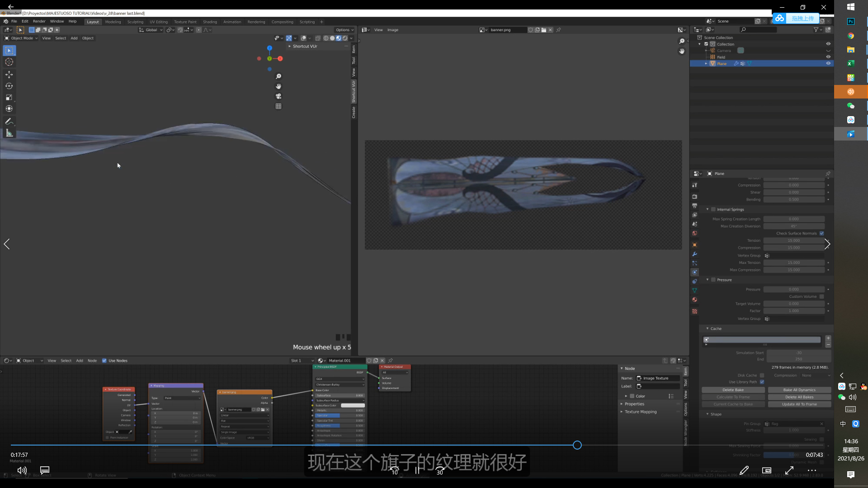
Task: Switch to the Shading workspace tab
Action: pyautogui.click(x=210, y=22)
